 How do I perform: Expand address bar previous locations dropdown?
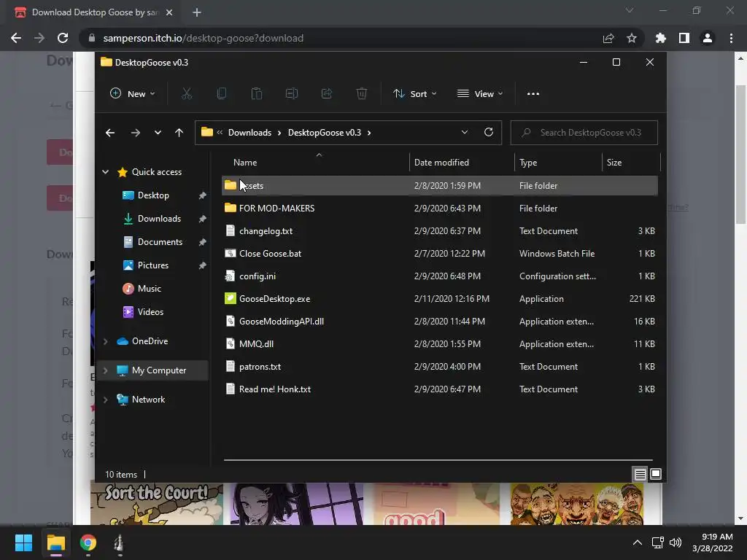465,133
